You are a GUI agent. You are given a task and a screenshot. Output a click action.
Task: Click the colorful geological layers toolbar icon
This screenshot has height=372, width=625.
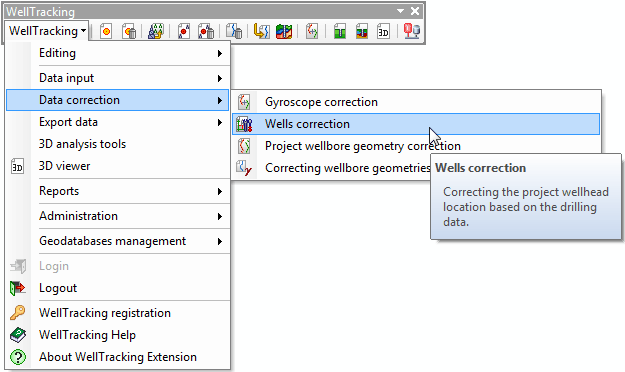pyautogui.click(x=284, y=31)
